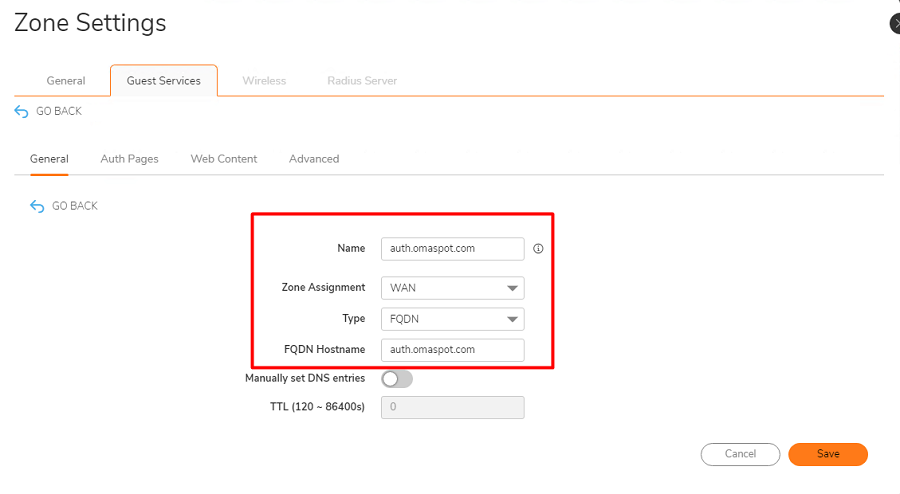900x494 pixels.
Task: Expand the Type dropdown showing FQDN
Action: (452, 319)
